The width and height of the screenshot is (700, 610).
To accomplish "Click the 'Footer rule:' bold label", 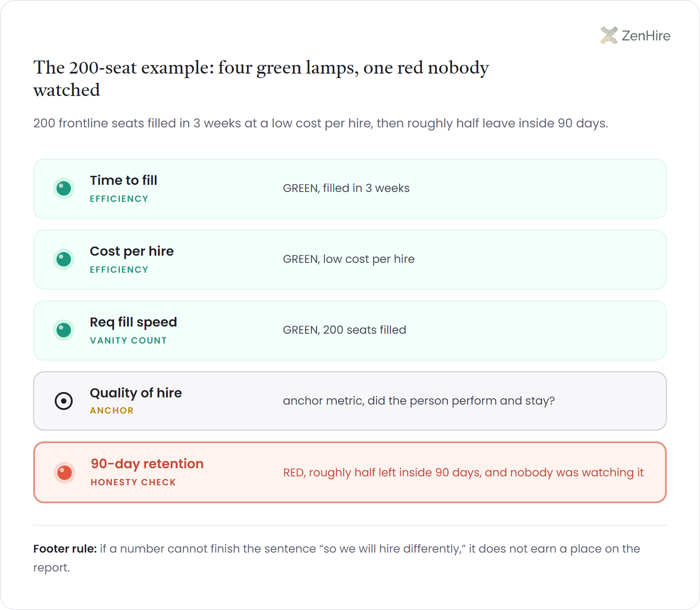I will coord(65,549).
